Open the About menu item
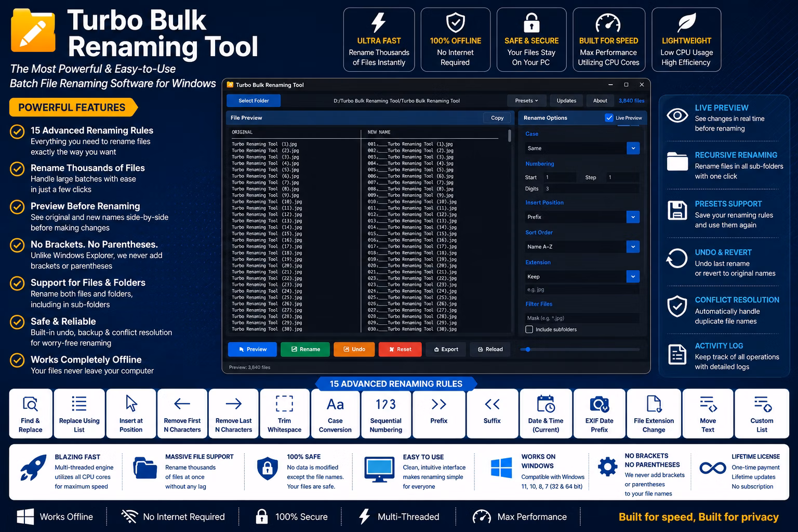Viewport: 798px width, 532px height. tap(600, 101)
